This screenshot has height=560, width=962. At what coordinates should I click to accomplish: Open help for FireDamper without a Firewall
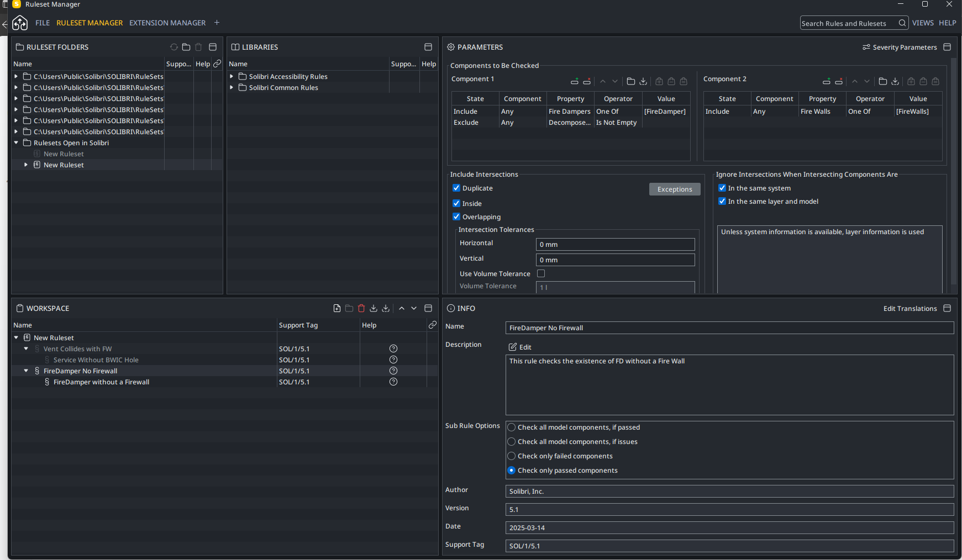393,382
